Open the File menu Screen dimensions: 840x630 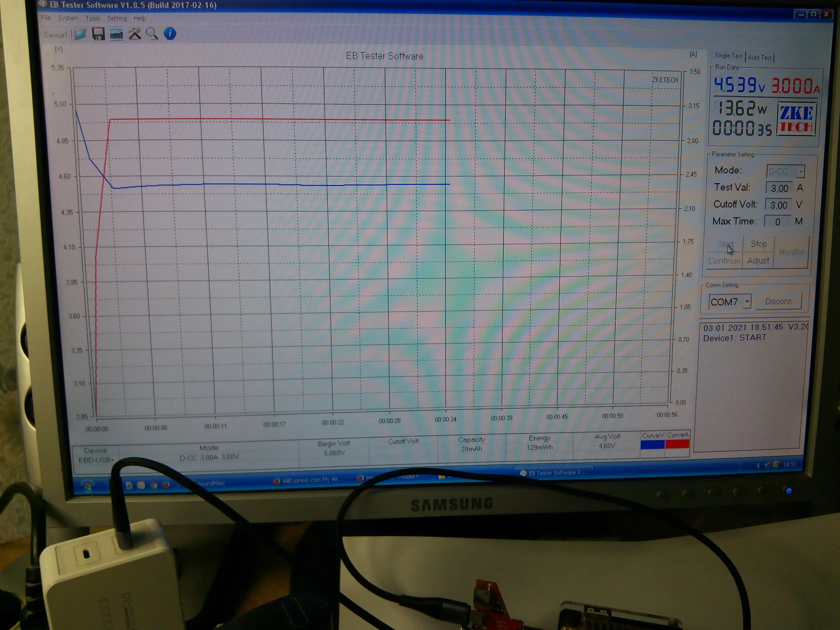point(46,18)
